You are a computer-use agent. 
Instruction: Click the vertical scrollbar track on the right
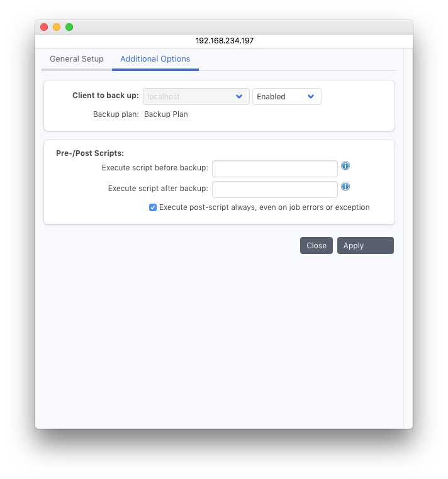tap(408, 251)
